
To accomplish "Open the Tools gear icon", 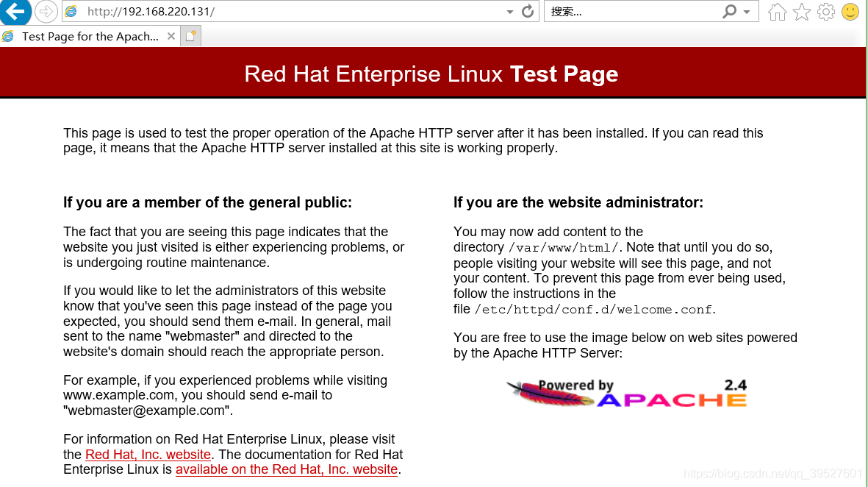I will (826, 12).
